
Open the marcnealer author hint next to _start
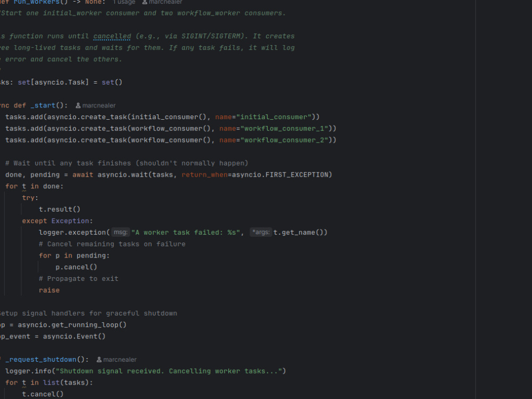tap(99, 105)
